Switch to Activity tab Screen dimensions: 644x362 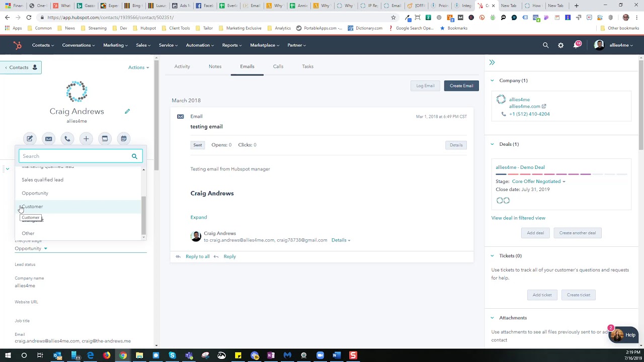[182, 66]
